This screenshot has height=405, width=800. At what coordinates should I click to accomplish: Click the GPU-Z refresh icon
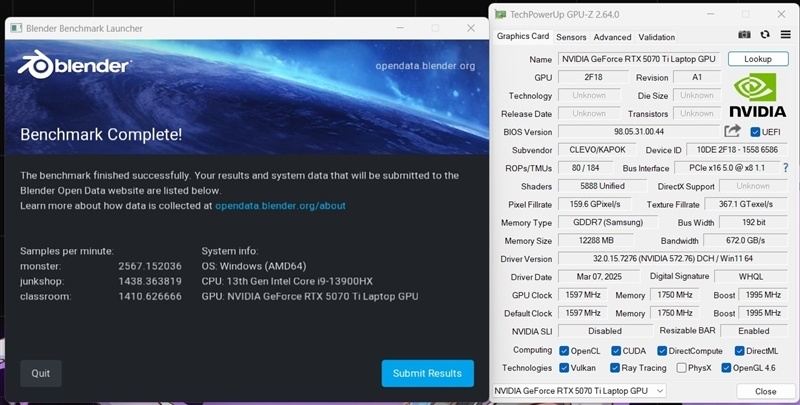pos(764,35)
